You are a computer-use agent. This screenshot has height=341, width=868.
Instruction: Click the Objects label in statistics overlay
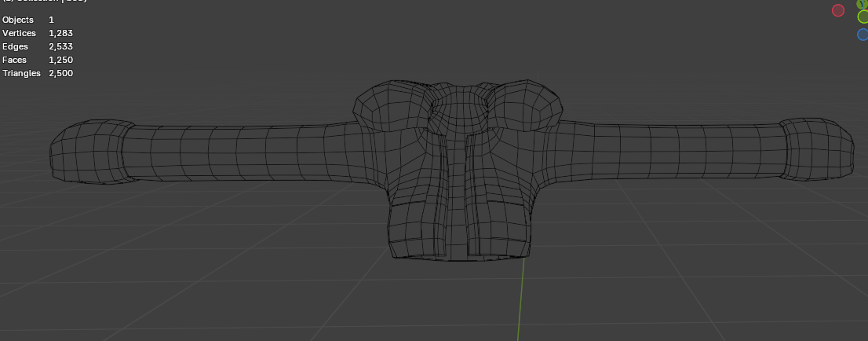click(x=18, y=20)
